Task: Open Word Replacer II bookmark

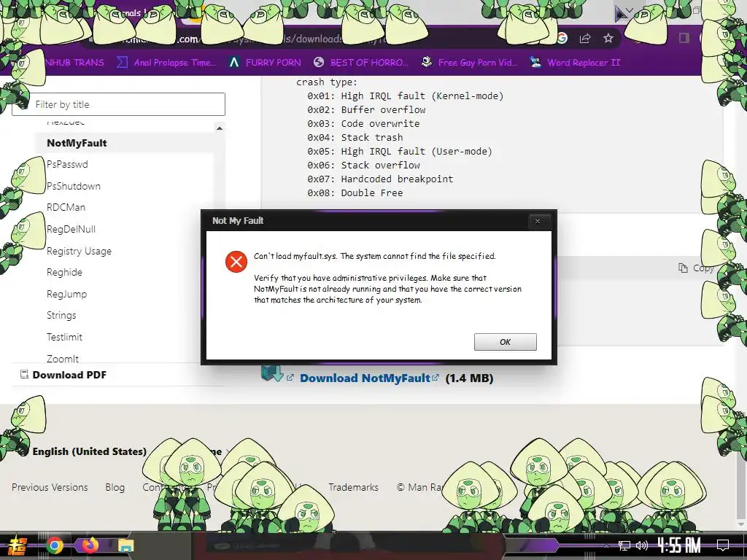Action: coord(576,63)
